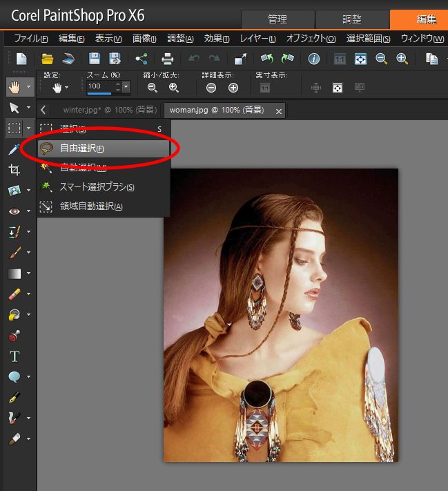448x491 pixels.
Task: Click zoom in magnifier in main toolbar
Action: [402, 59]
